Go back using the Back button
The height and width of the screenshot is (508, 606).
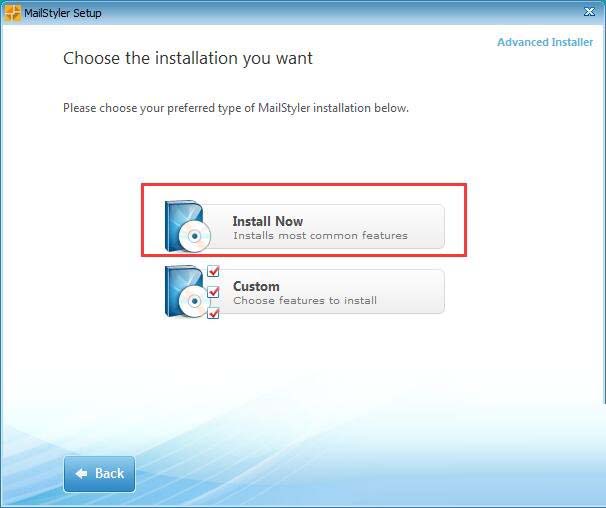[x=99, y=473]
